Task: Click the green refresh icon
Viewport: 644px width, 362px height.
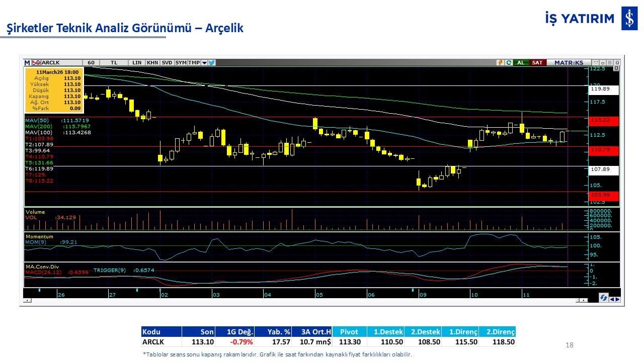Action: (x=509, y=63)
